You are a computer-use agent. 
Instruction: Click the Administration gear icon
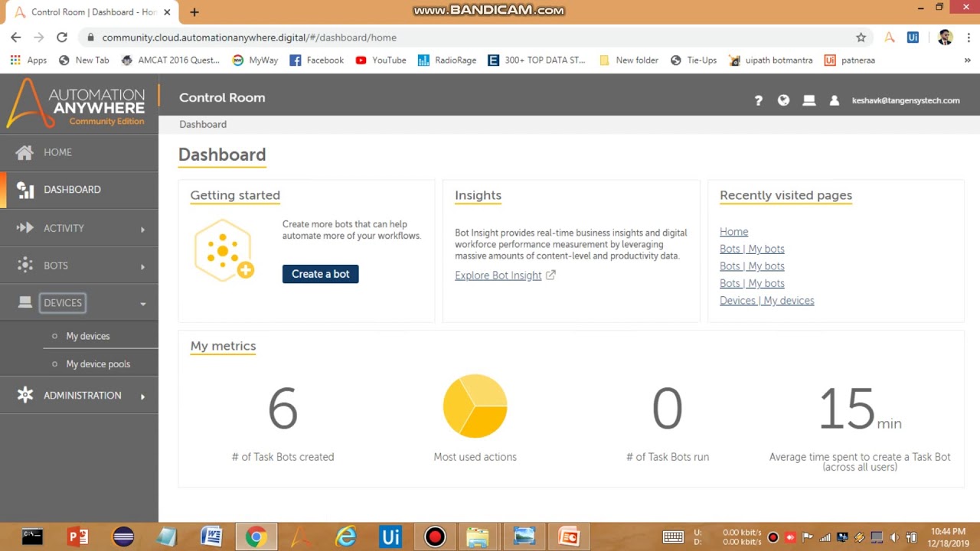tap(25, 395)
